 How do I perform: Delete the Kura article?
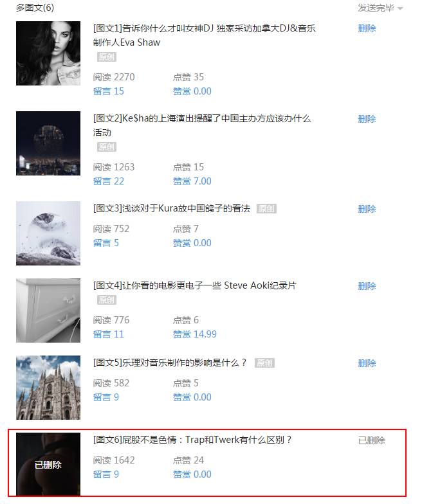tap(367, 209)
